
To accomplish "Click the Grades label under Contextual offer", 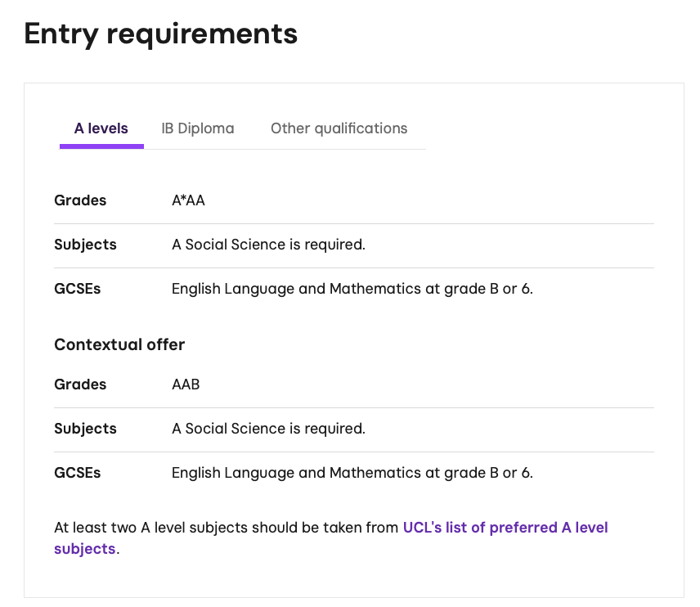I will pos(80,384).
